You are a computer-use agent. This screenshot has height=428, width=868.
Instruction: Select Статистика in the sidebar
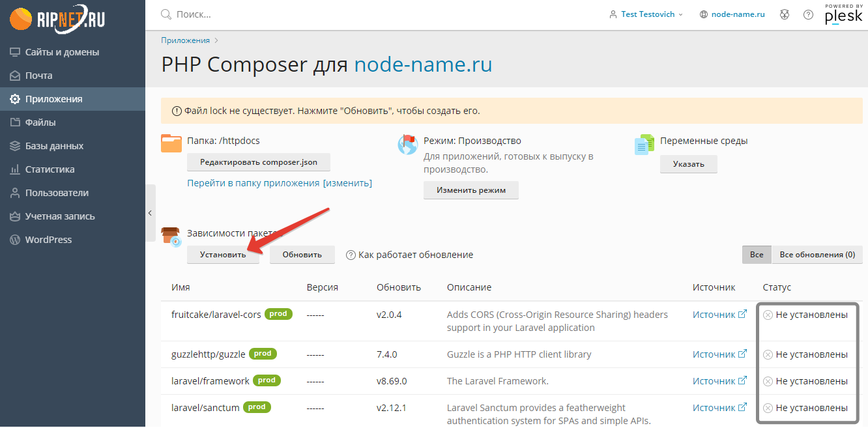tap(72, 169)
